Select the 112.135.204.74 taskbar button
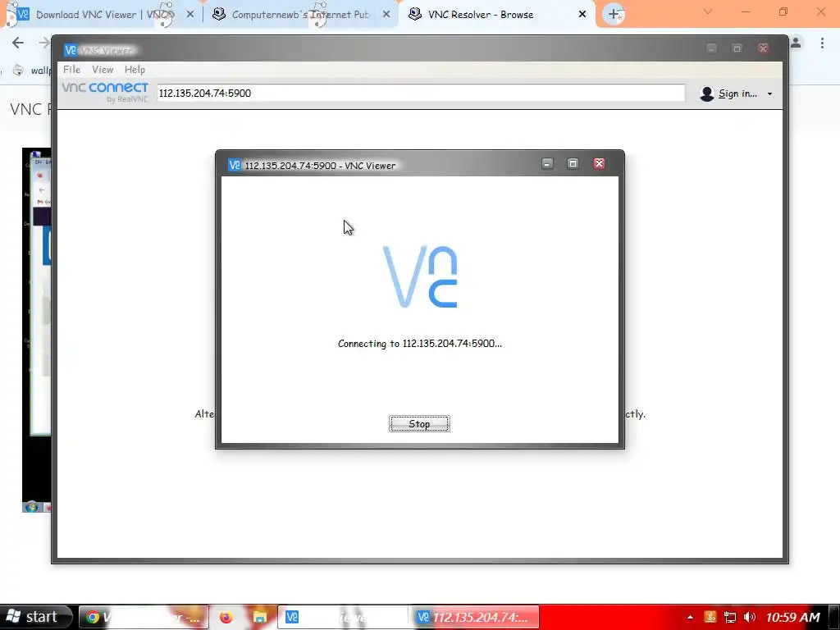This screenshot has width=840, height=630. (x=474, y=617)
